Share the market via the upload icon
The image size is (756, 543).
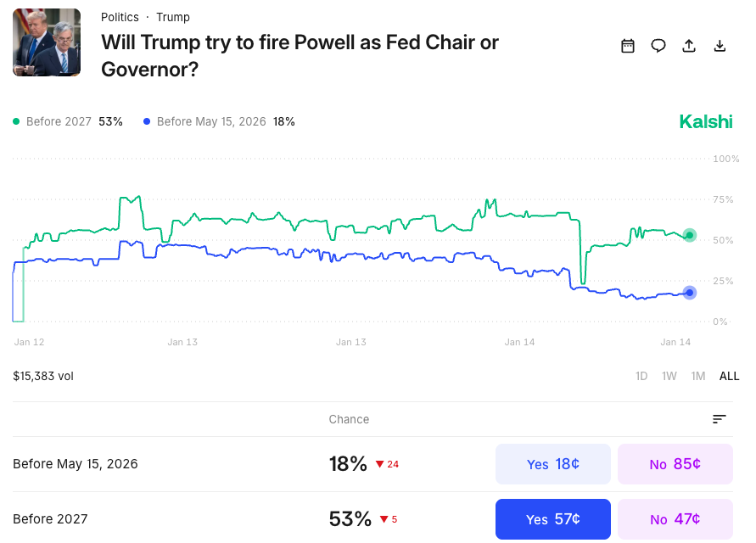(x=689, y=46)
